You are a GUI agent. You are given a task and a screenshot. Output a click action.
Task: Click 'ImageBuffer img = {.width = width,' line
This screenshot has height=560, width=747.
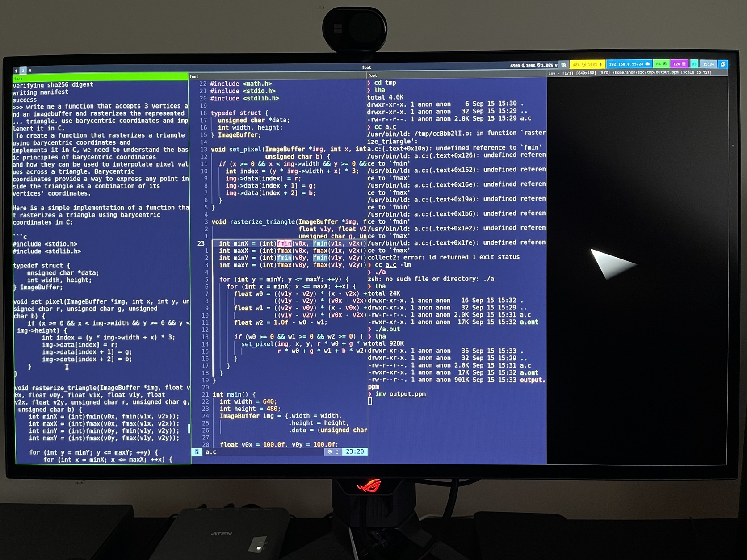pos(281,416)
